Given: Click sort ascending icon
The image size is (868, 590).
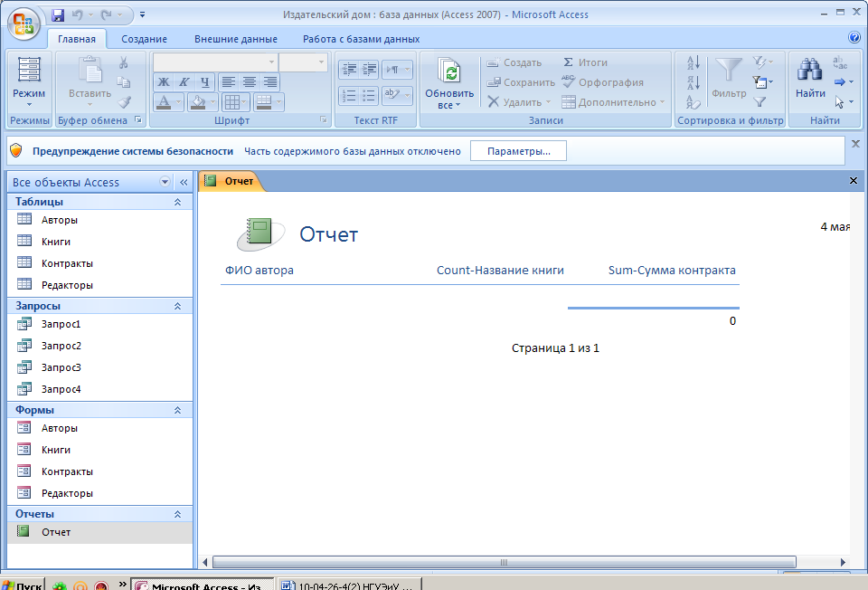Looking at the screenshot, I should [x=693, y=62].
